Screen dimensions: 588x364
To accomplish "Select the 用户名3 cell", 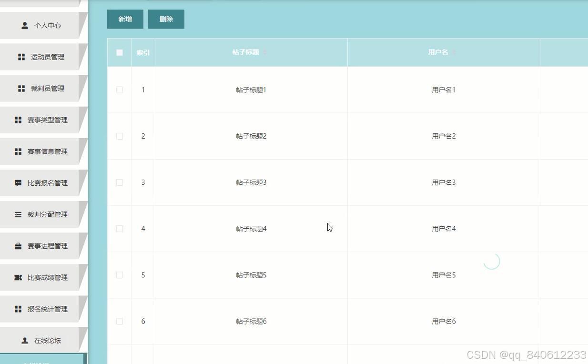I will tap(444, 182).
